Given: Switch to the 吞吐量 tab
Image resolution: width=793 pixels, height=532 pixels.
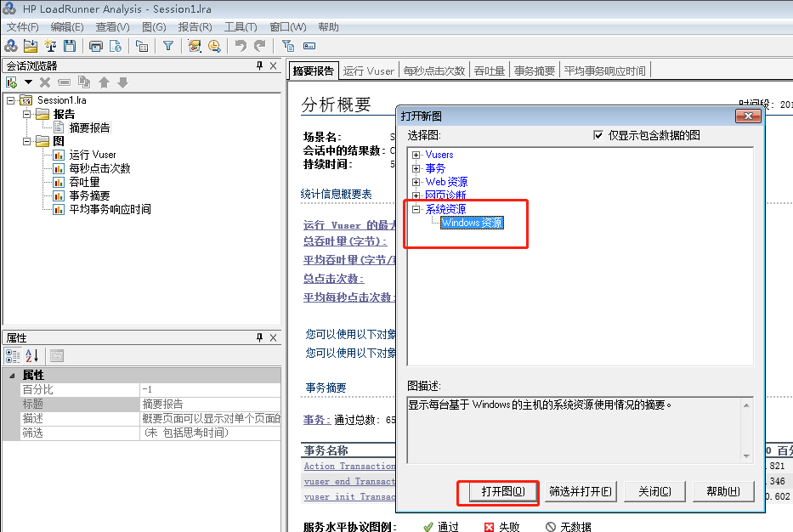Looking at the screenshot, I should tap(490, 71).
